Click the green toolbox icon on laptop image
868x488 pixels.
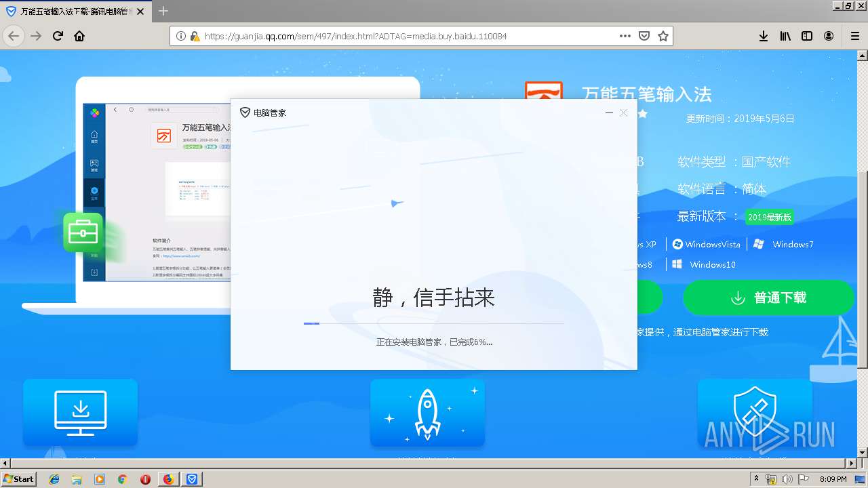(x=83, y=232)
